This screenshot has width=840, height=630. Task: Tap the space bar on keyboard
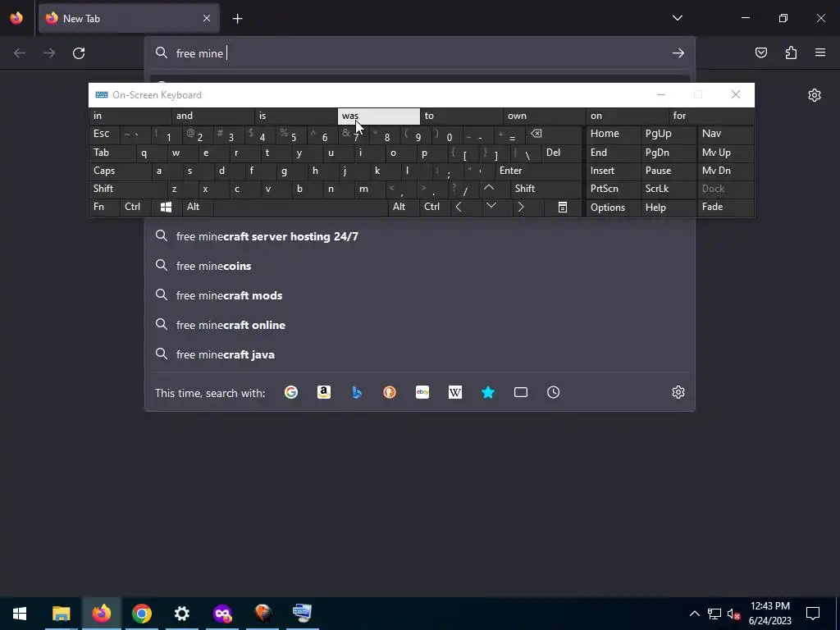point(300,207)
